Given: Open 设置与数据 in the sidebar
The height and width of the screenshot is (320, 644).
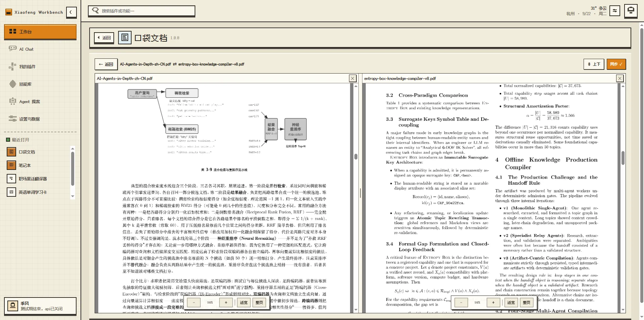Looking at the screenshot, I should click(40, 119).
